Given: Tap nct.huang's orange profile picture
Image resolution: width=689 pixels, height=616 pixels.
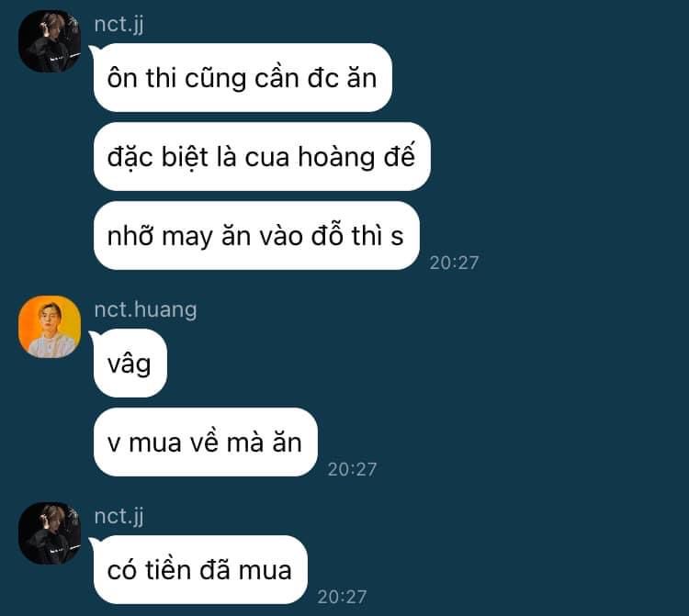Looking at the screenshot, I should [50, 327].
